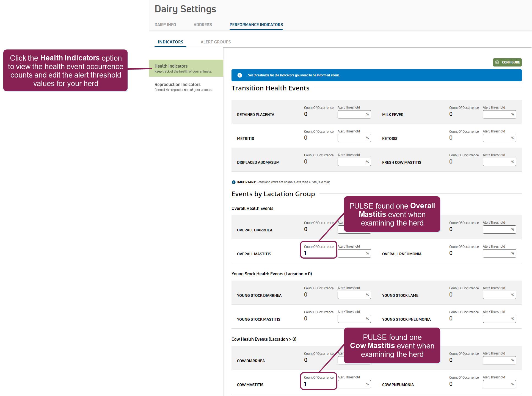Click Milk Fever alert threshold field
The image size is (532, 396).
497,114
